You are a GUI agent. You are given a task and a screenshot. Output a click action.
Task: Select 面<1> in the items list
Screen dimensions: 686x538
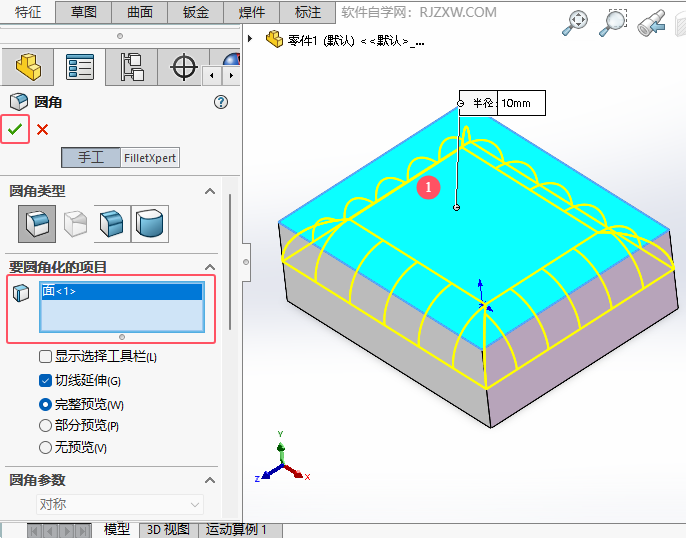pyautogui.click(x=122, y=291)
